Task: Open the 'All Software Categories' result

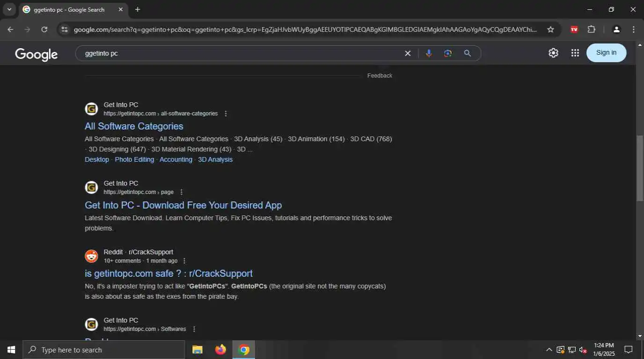Action: pyautogui.click(x=134, y=126)
